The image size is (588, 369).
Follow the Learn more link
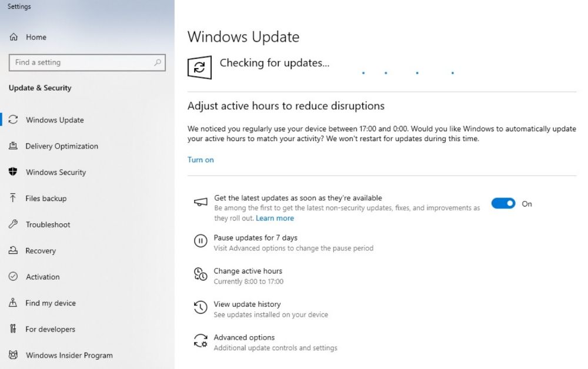click(275, 218)
